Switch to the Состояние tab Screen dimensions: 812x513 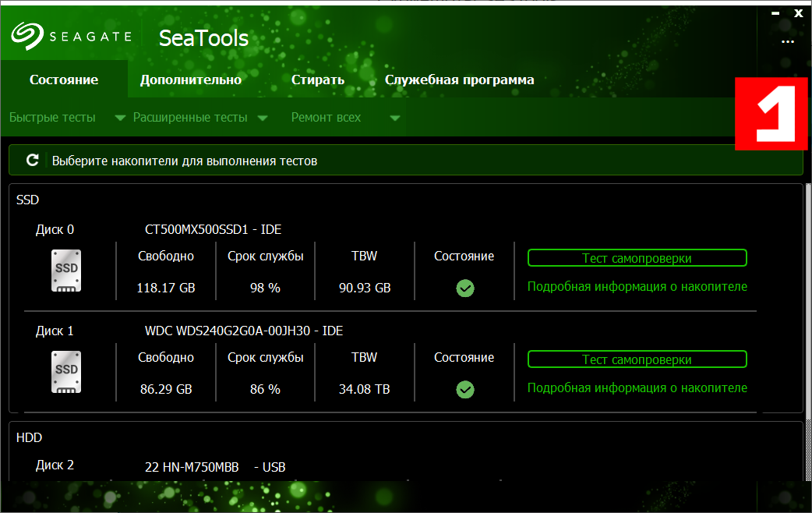[64, 80]
